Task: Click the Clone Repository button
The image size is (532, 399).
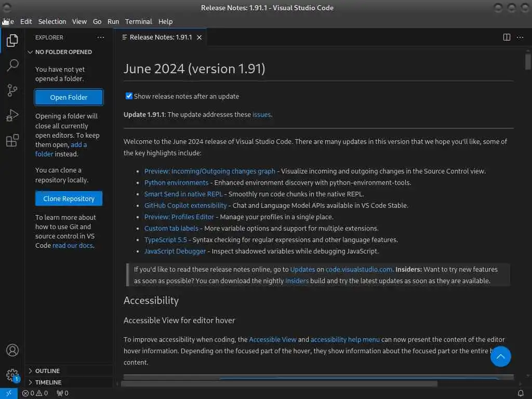Action: tap(69, 198)
